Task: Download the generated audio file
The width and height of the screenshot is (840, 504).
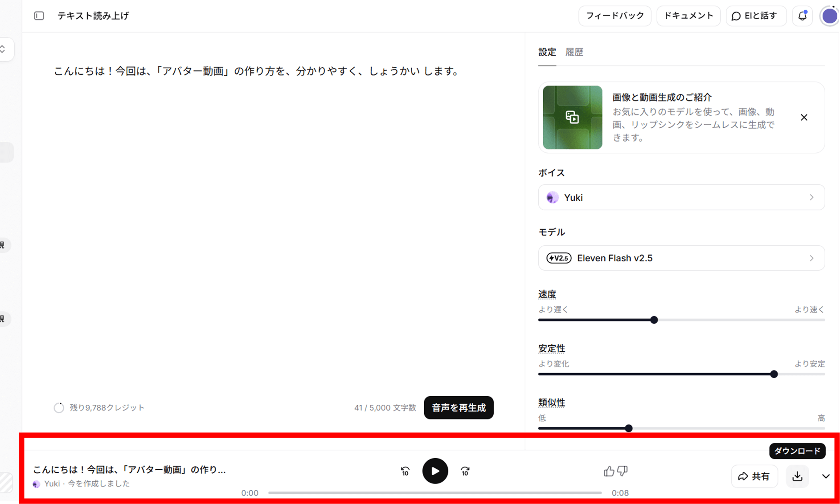Action: 797,476
